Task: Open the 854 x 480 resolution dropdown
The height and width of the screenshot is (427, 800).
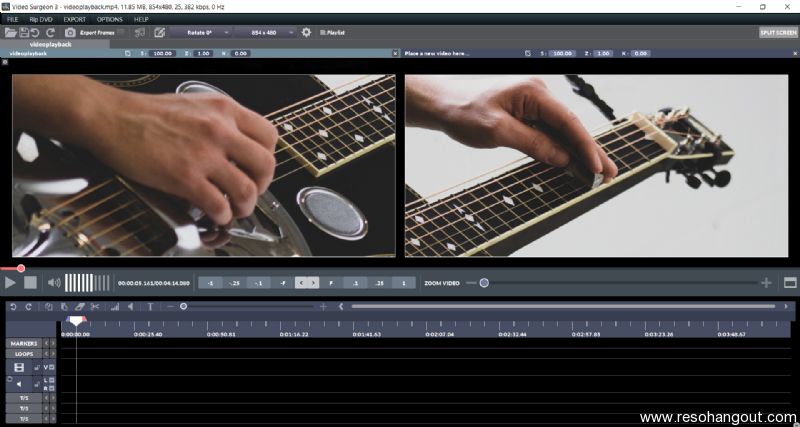Action: pos(265,33)
